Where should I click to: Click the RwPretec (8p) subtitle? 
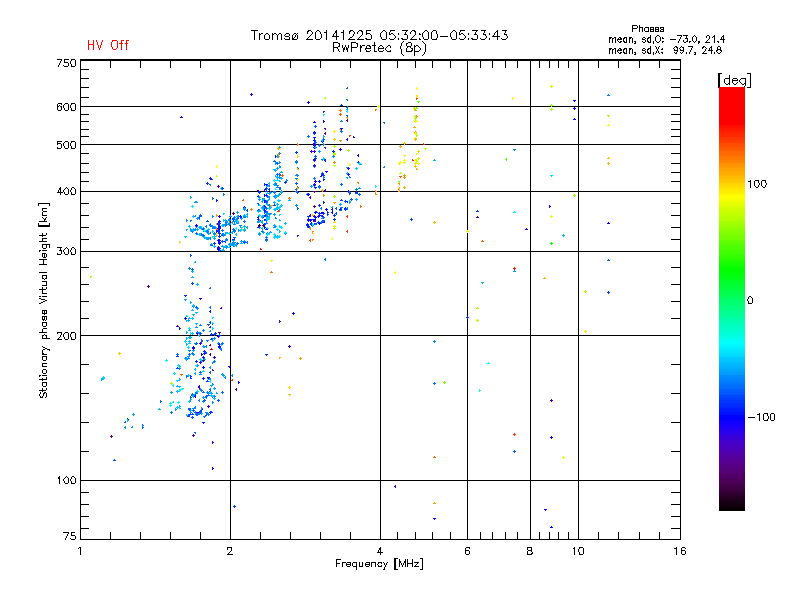[379, 48]
